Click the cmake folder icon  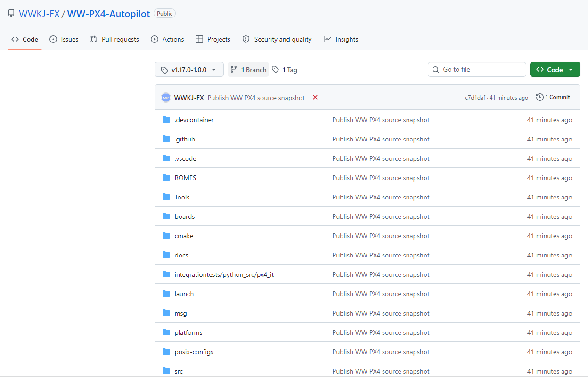click(x=166, y=236)
